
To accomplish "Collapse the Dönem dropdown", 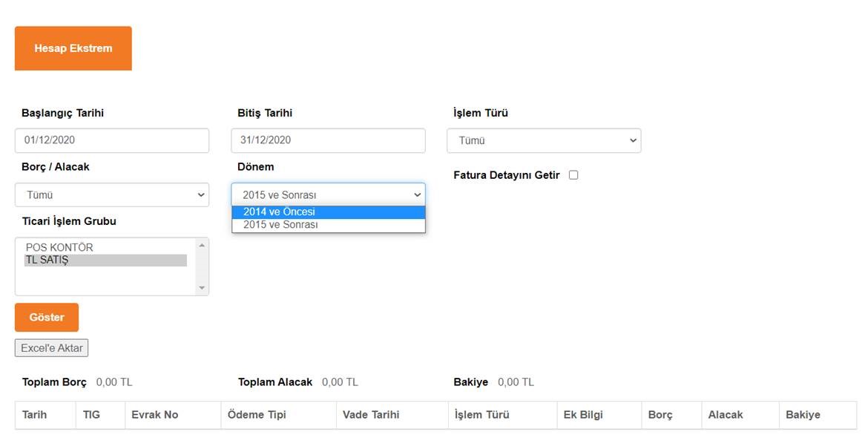I will (328, 195).
